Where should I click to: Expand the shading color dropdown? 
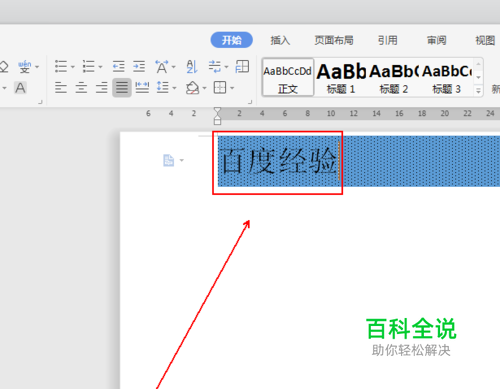pos(204,88)
